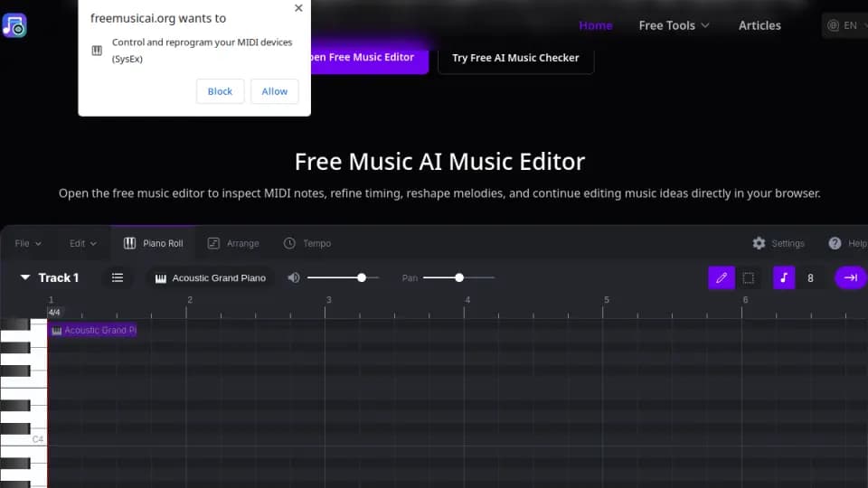Expand the Free Tools dropdown
Image resolution: width=868 pixels, height=488 pixels.
(x=674, y=25)
